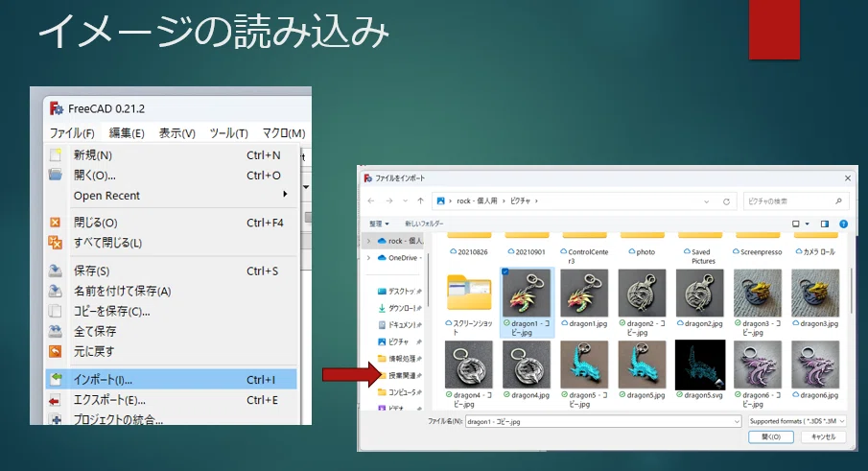Expand the Open Recent submenu arrow
Screen dimensions: 868x471
click(x=285, y=195)
